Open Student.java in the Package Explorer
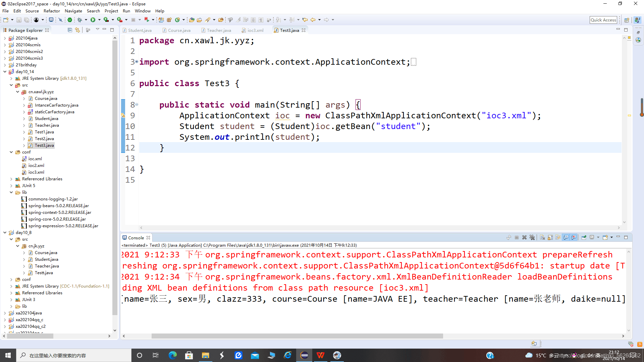 point(46,119)
